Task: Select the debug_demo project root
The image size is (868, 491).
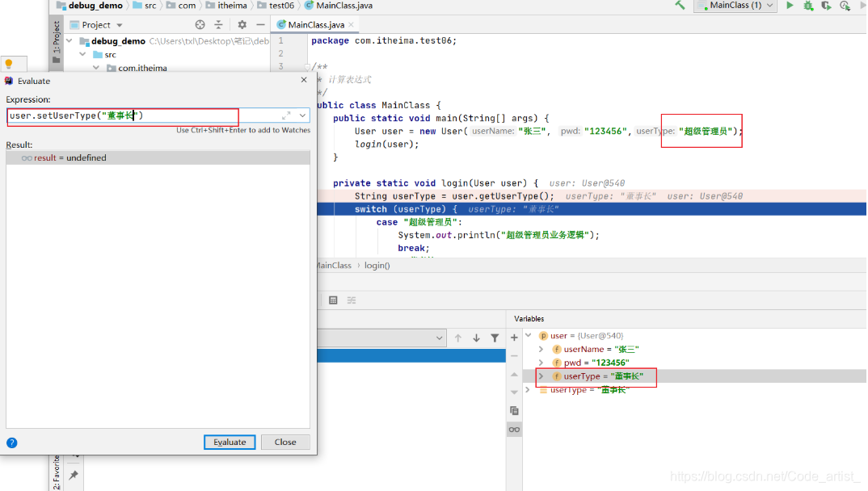Action: tap(119, 41)
